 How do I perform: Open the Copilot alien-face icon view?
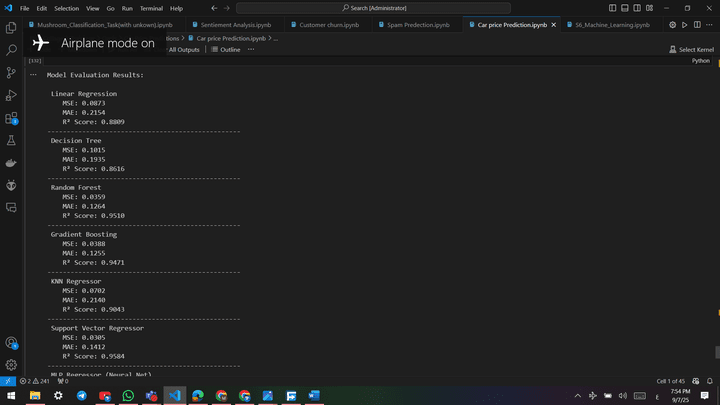click(11, 185)
